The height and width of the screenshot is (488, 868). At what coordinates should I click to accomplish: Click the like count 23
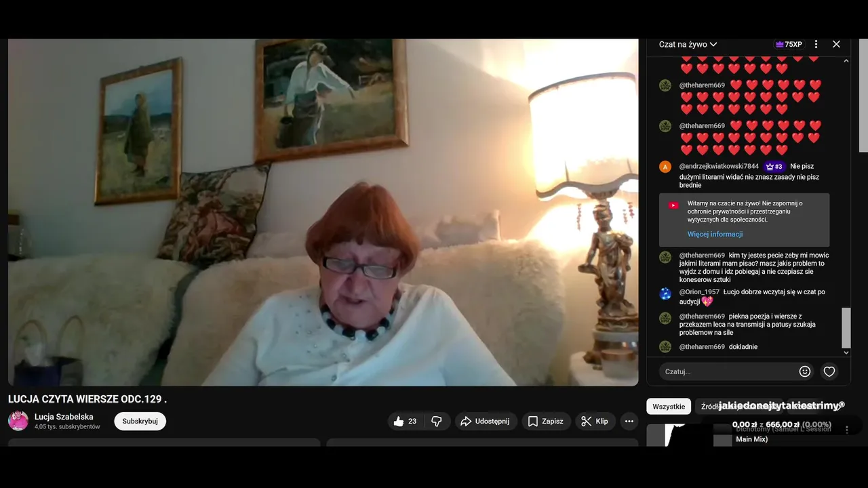coord(412,422)
